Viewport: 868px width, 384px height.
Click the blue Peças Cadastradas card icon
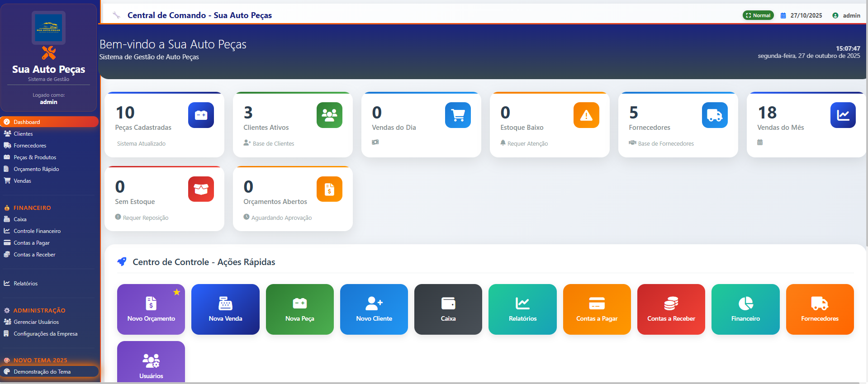click(x=201, y=115)
